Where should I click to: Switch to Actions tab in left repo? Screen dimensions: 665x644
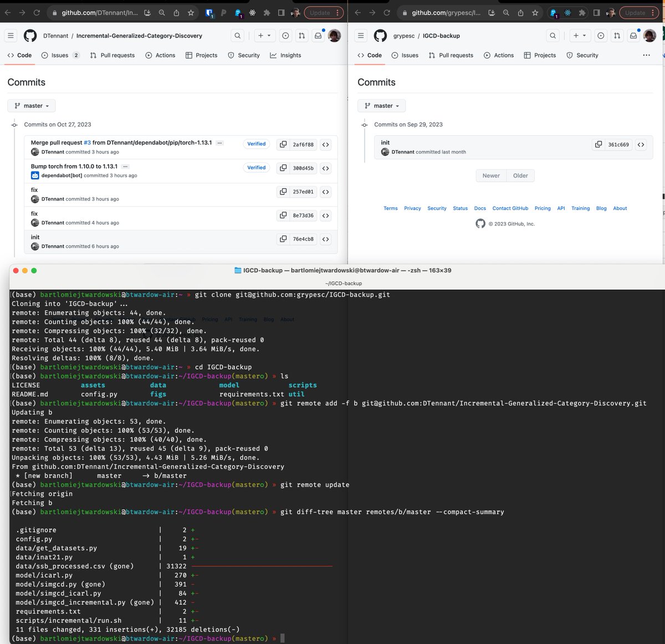coord(160,55)
